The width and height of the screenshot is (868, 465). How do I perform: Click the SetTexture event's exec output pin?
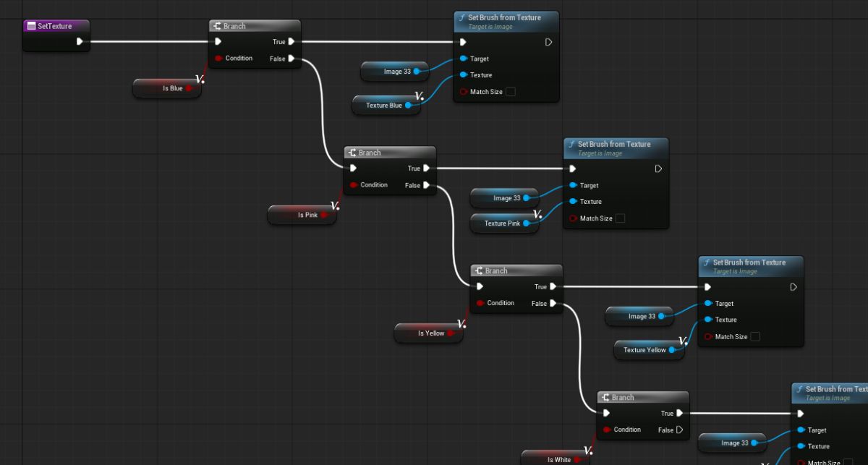[80, 42]
